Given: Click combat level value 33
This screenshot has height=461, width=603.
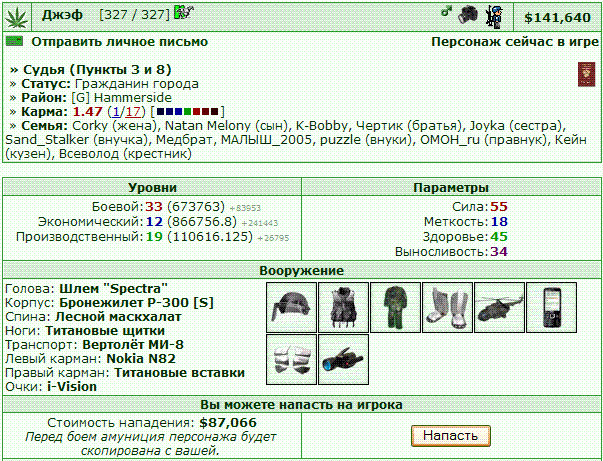Looking at the screenshot, I should coord(153,207).
